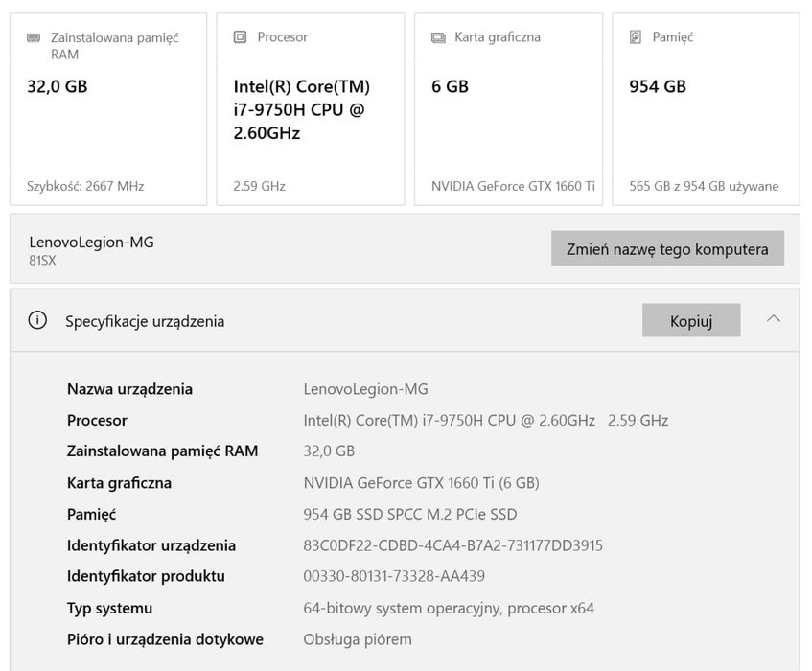
Task: Select NVIDIA GeForce GTX 1660 Ti card caption
Action: [513, 186]
